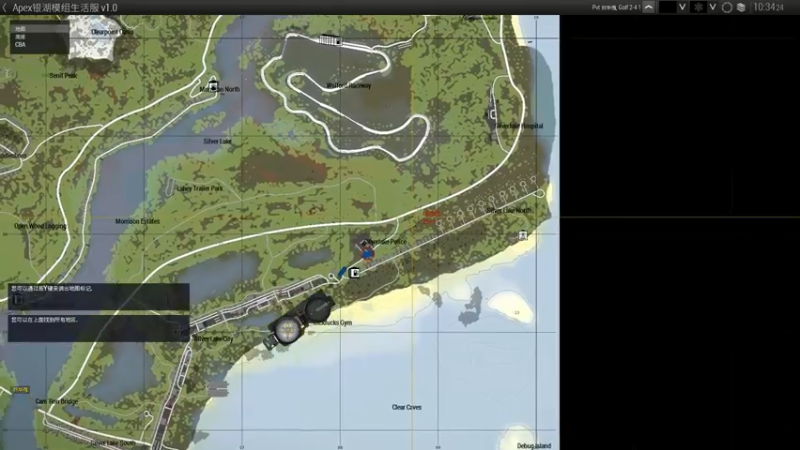Click the snowflake weather box in the top bar
Image resolution: width=800 pixels, height=450 pixels.
coord(698,7)
